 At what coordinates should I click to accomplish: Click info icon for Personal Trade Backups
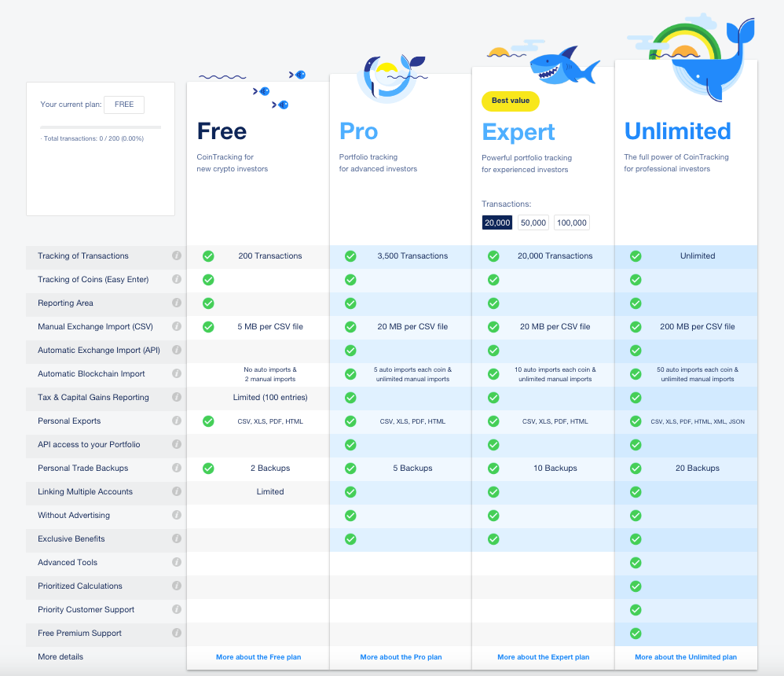(177, 468)
